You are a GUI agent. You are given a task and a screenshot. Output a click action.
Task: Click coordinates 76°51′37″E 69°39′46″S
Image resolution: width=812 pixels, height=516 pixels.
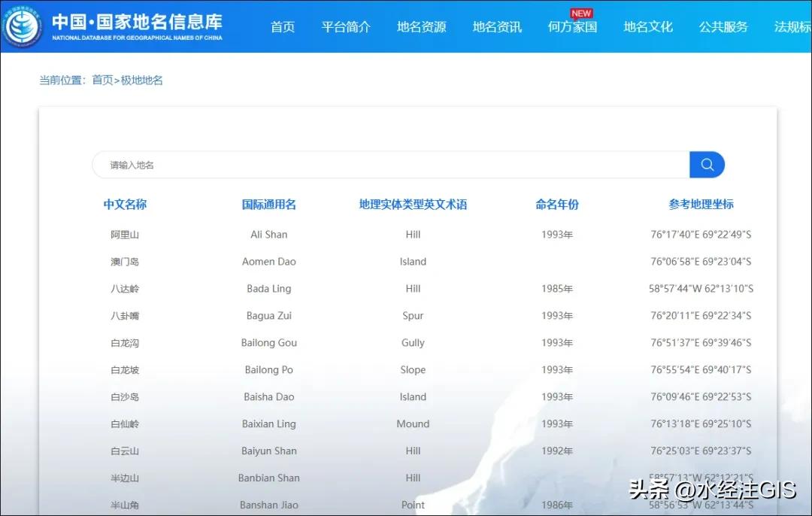click(x=701, y=343)
